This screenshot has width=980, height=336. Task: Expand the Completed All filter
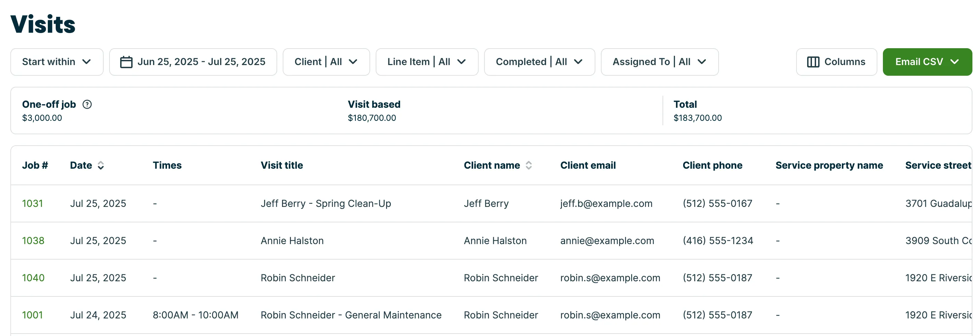coord(539,62)
